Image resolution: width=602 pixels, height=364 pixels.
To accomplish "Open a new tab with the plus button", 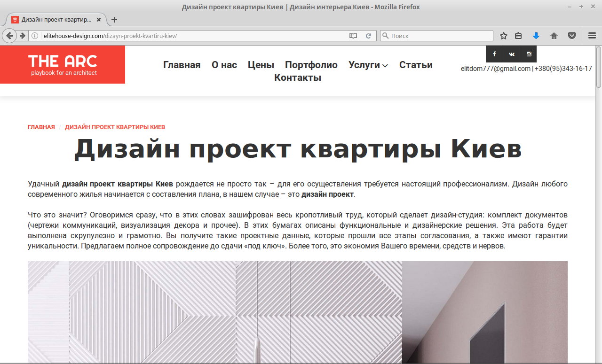I will 114,20.
